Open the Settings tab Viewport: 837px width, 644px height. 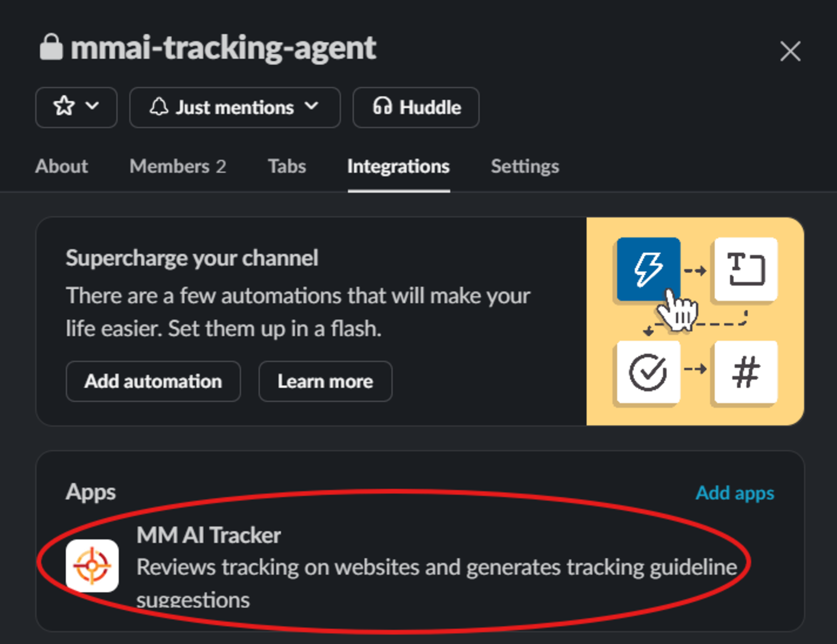click(524, 166)
